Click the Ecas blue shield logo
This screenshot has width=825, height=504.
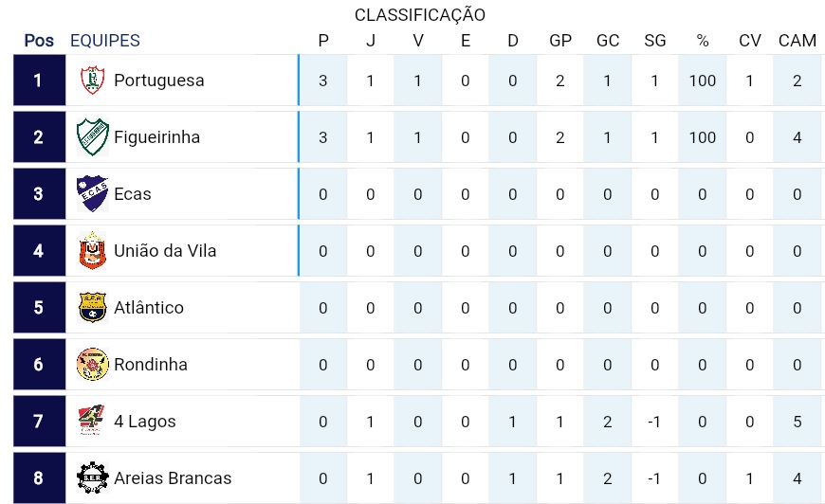[x=93, y=194]
